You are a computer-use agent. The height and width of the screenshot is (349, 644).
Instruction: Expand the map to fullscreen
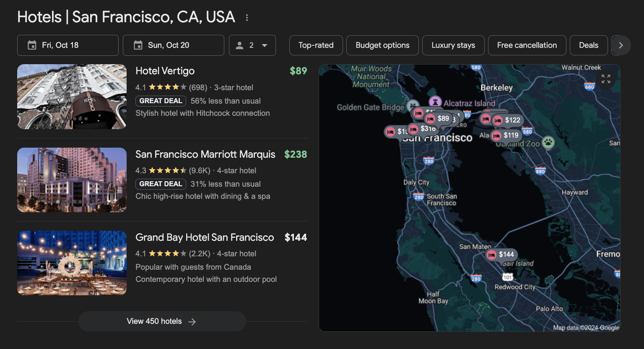pos(606,79)
